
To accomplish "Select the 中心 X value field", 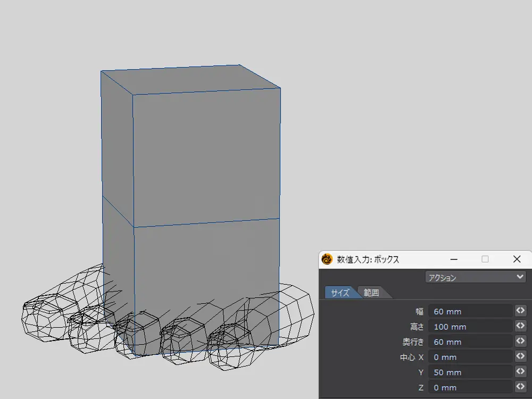I will point(470,357).
